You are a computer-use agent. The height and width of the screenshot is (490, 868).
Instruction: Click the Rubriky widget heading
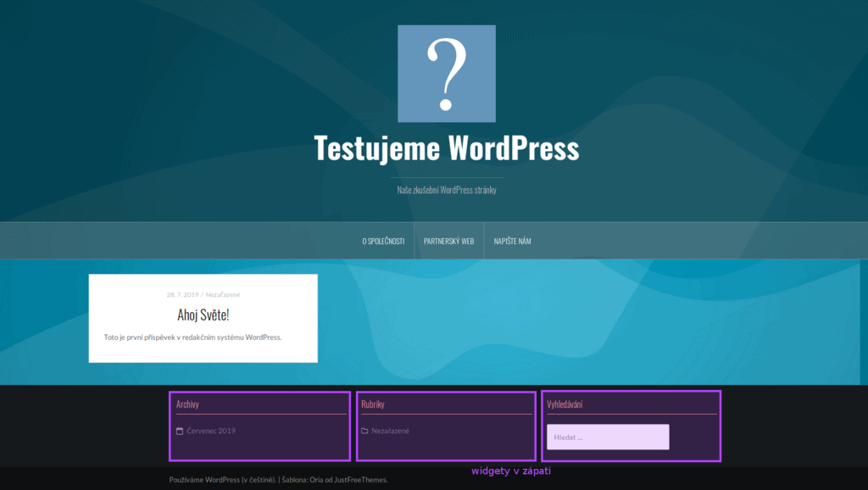[x=373, y=404]
